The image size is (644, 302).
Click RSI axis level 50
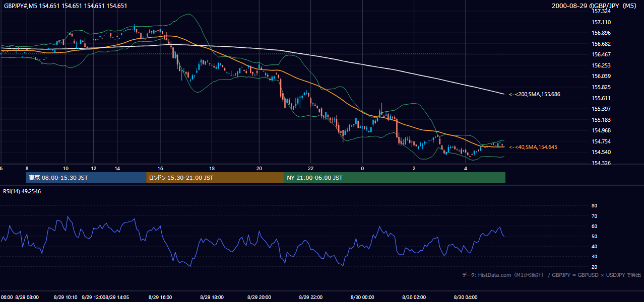[x=594, y=236]
